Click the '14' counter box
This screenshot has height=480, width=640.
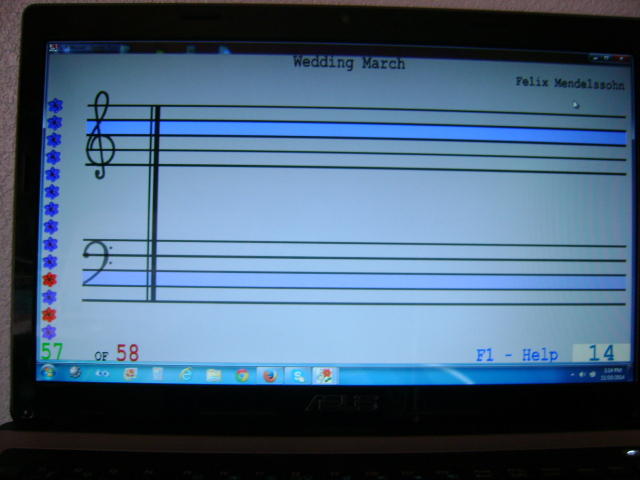coord(601,353)
